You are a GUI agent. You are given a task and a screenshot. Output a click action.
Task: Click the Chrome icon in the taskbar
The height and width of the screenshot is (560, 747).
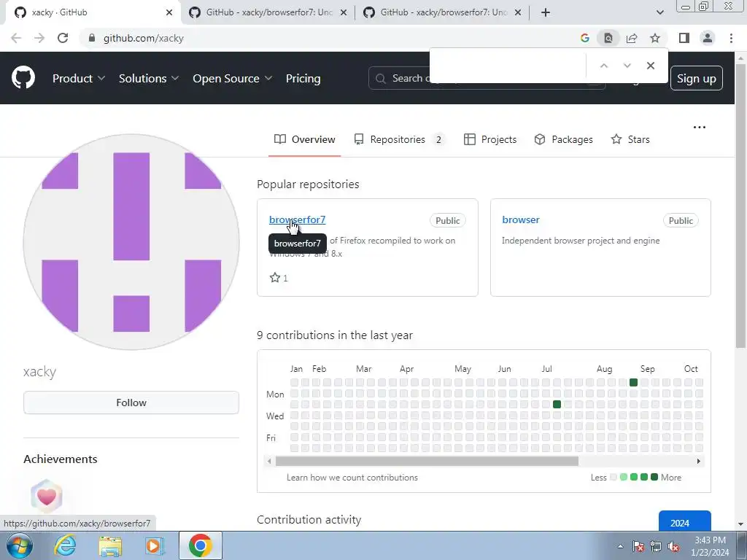point(200,545)
